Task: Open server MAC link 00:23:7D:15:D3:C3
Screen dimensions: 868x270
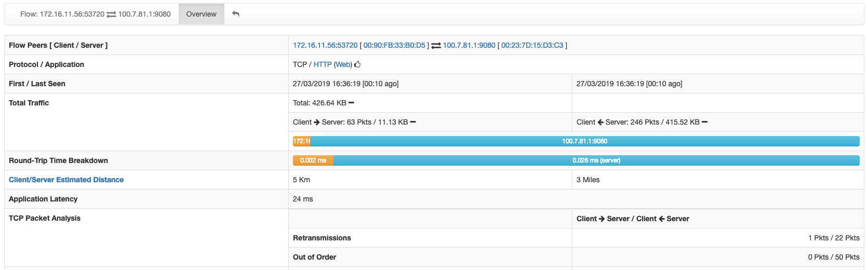Action: tap(532, 45)
